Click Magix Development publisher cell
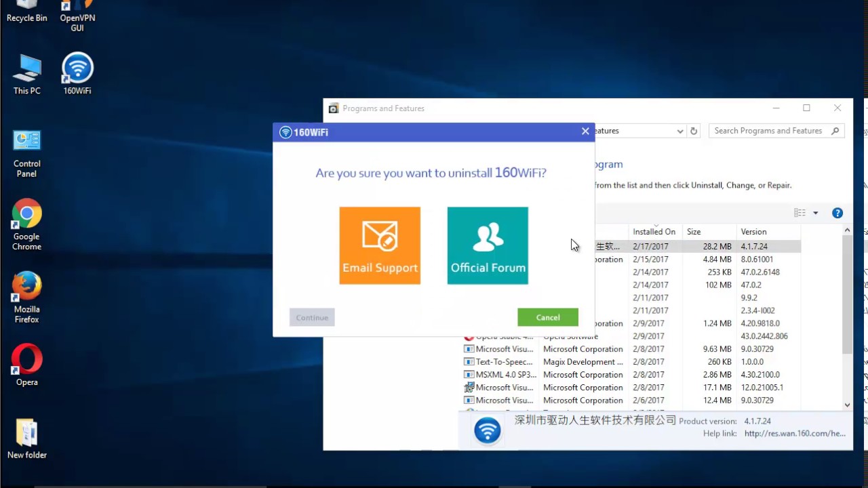 [x=583, y=362]
